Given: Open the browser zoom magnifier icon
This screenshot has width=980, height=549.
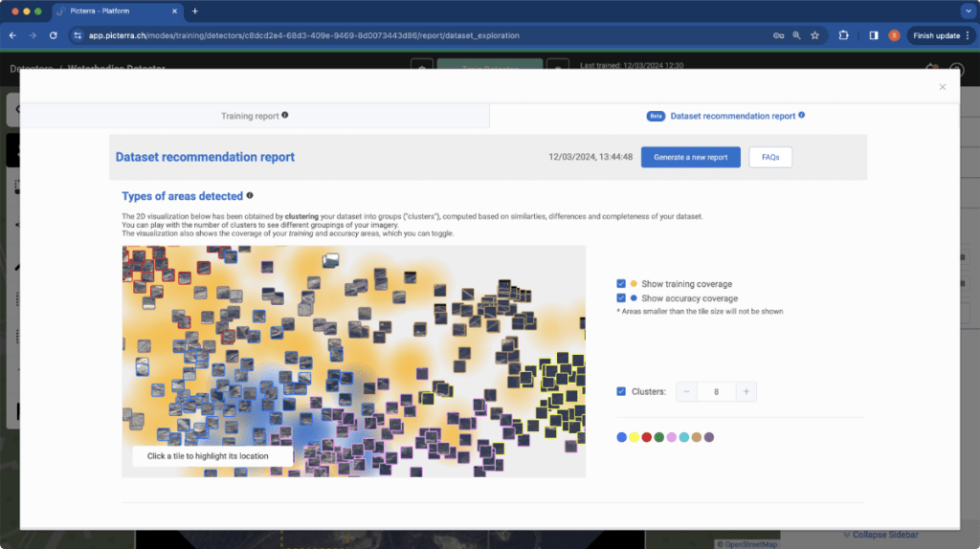Looking at the screenshot, I should [x=796, y=35].
